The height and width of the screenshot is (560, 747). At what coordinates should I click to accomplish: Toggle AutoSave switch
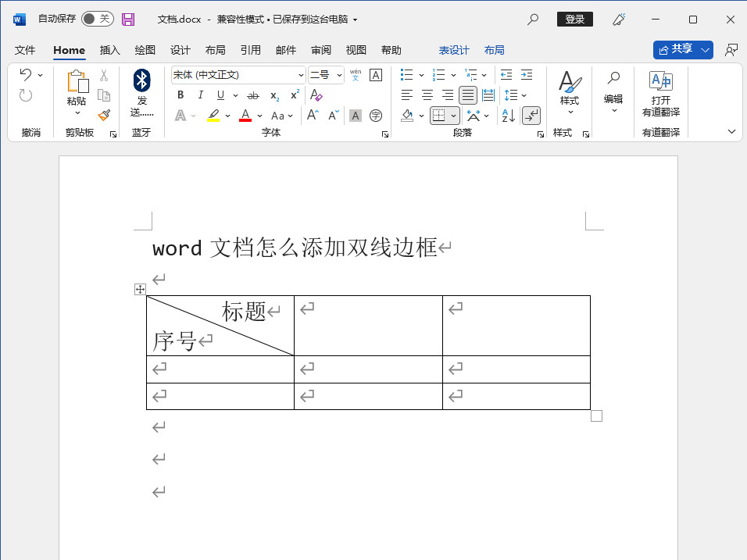[x=98, y=19]
